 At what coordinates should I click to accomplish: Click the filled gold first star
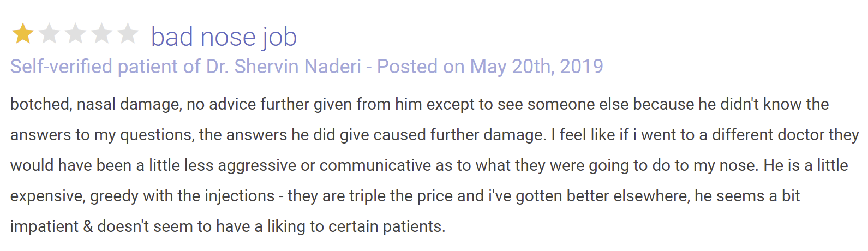pyautogui.click(x=22, y=34)
